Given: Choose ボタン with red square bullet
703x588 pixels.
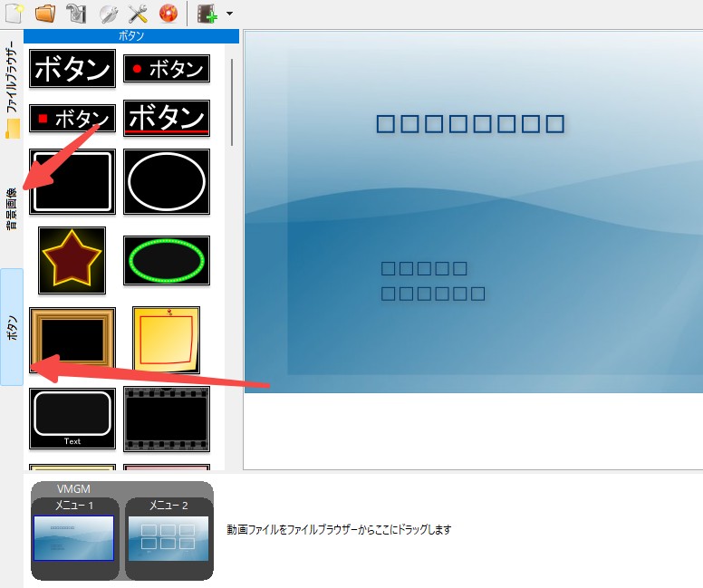Looking at the screenshot, I should tap(72, 119).
